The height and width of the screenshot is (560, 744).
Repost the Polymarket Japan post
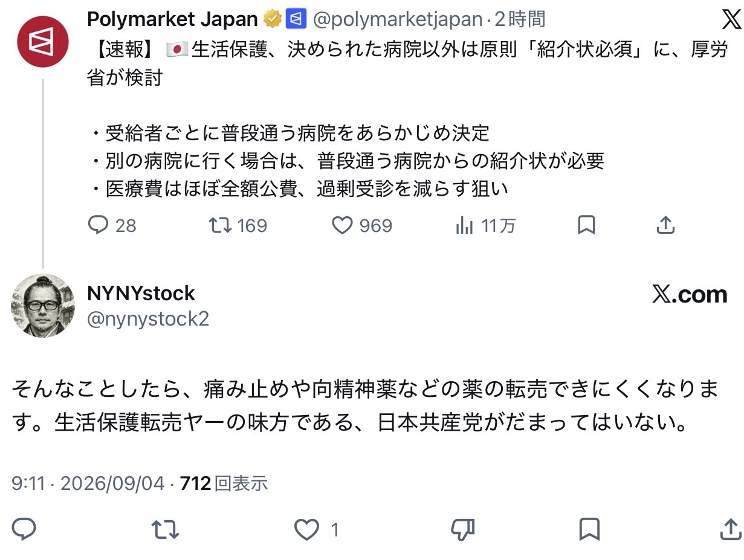(x=238, y=226)
